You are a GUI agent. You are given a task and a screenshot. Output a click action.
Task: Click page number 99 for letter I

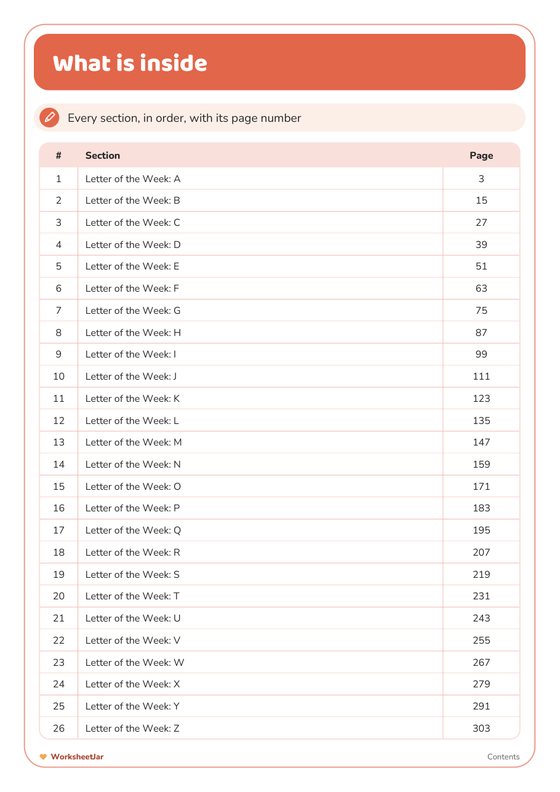pos(481,355)
